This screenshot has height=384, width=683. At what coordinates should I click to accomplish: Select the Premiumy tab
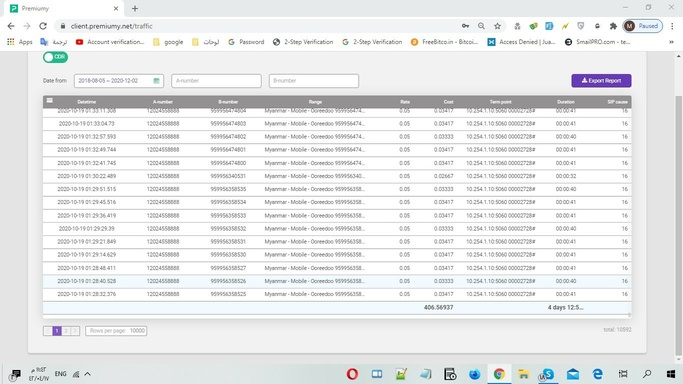click(x=64, y=8)
